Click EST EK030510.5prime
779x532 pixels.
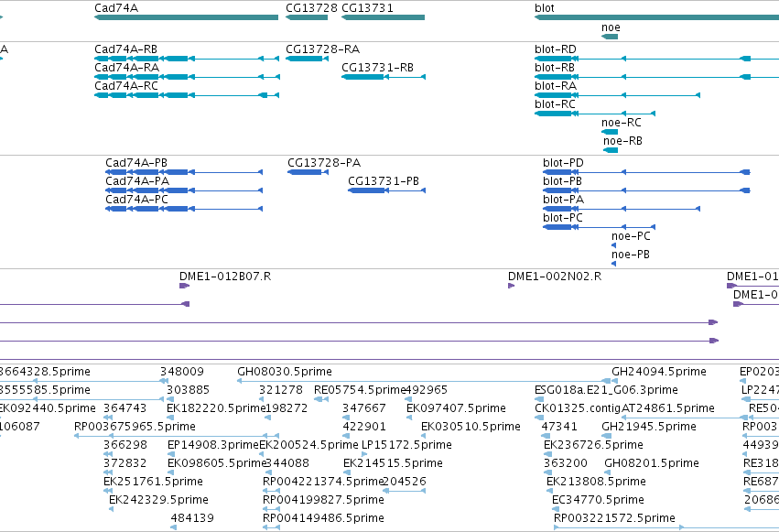click(x=424, y=436)
